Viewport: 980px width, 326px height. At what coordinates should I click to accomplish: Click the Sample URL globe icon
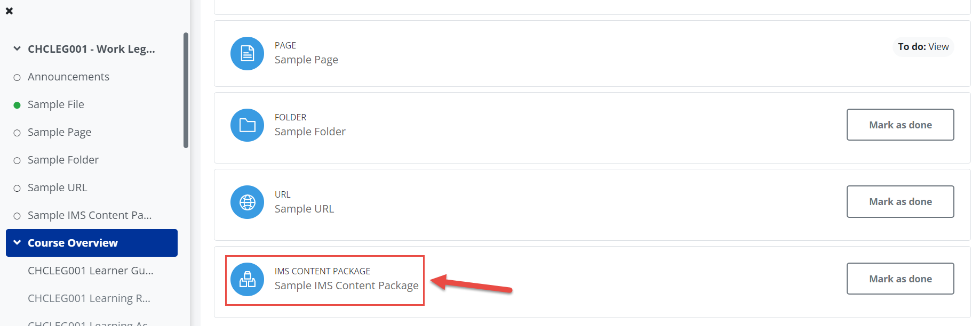pyautogui.click(x=247, y=202)
